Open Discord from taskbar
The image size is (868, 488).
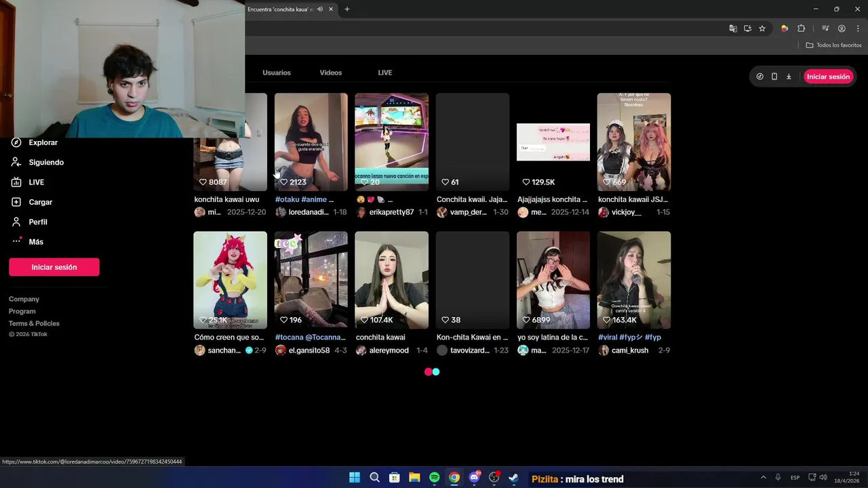474,478
